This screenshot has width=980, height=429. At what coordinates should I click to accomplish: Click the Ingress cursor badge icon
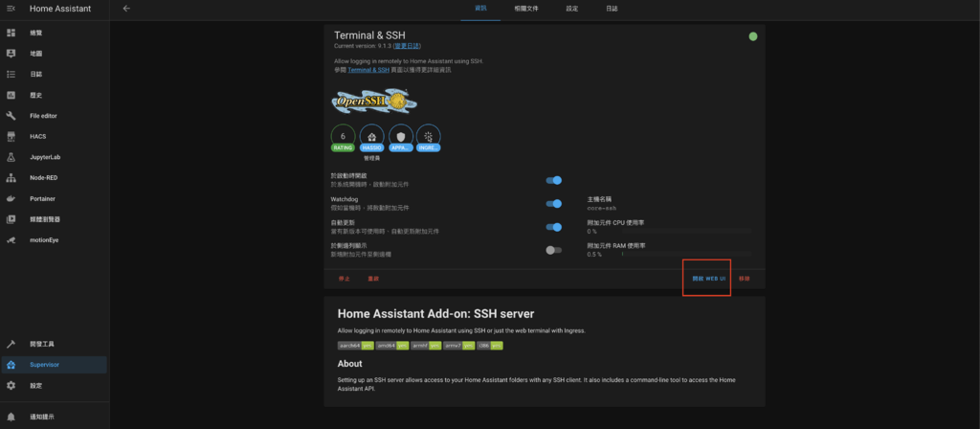429,136
